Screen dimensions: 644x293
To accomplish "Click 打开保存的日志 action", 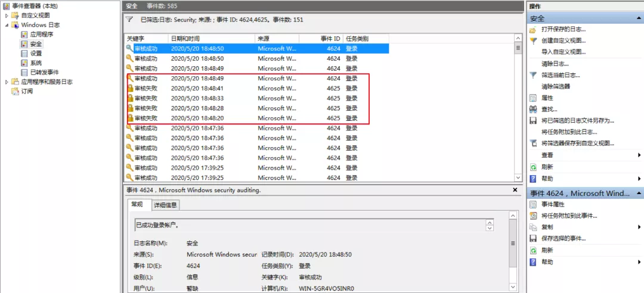I will pos(563,30).
